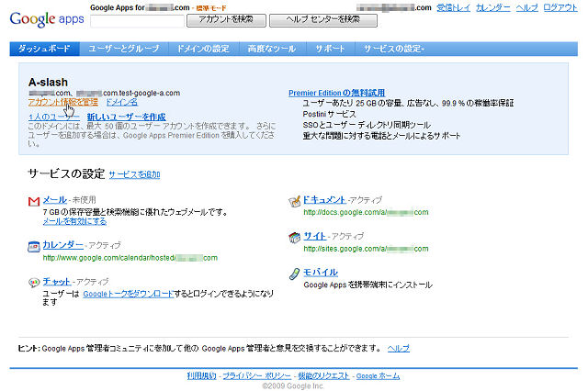Screen dimensions: 588x391
Task: Click the documents icon beside ドキュメント
Action: click(x=294, y=201)
